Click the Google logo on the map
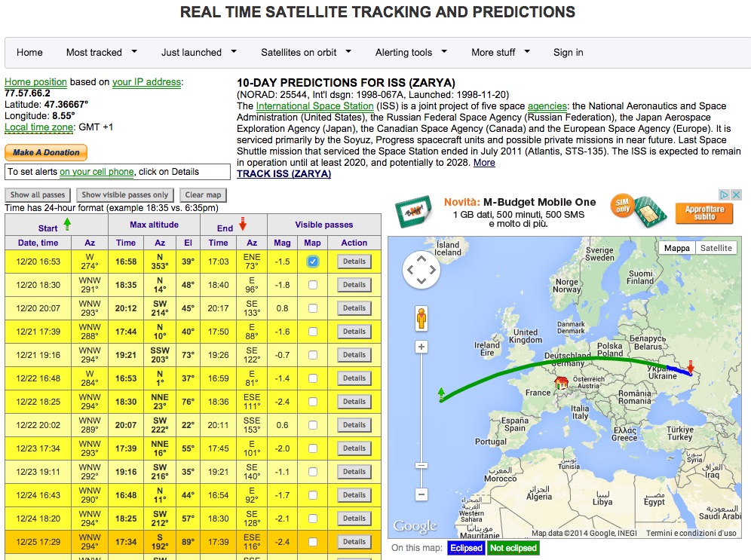Viewport: 751px width, 560px height. (415, 527)
